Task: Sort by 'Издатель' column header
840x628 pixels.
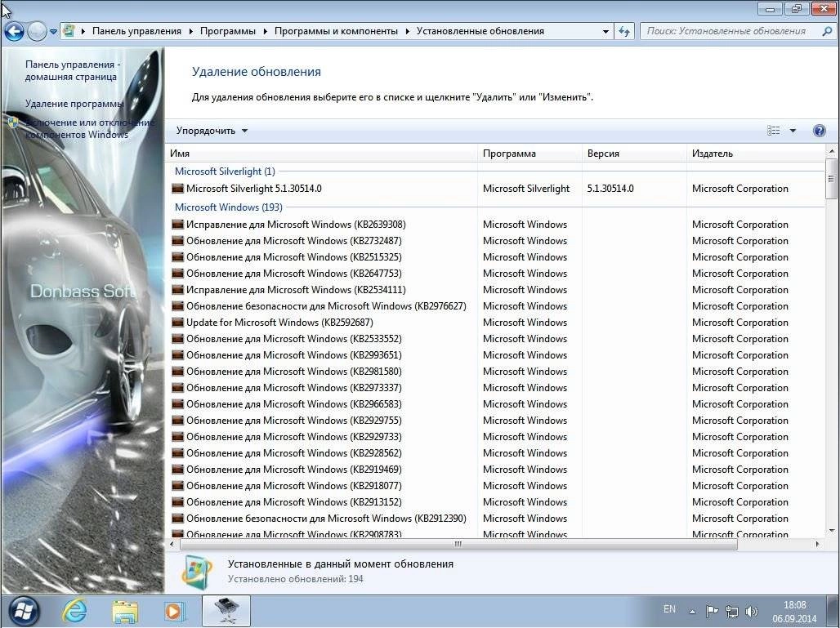Action: (755, 153)
